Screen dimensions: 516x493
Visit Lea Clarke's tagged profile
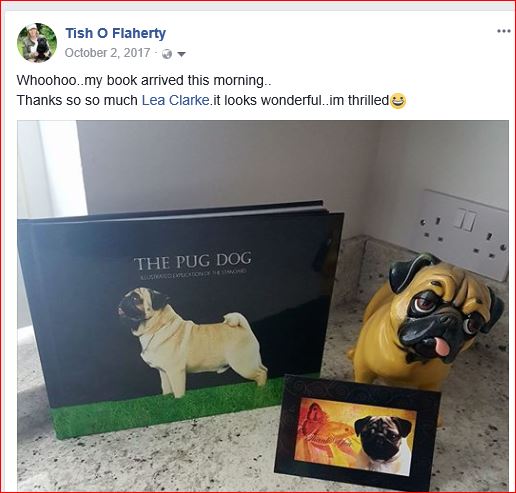click(176, 100)
